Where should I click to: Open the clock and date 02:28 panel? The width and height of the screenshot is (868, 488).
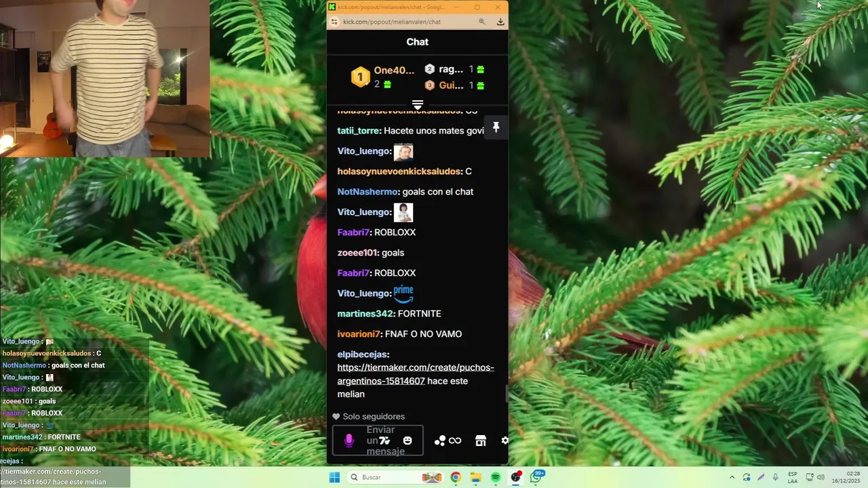click(847, 477)
